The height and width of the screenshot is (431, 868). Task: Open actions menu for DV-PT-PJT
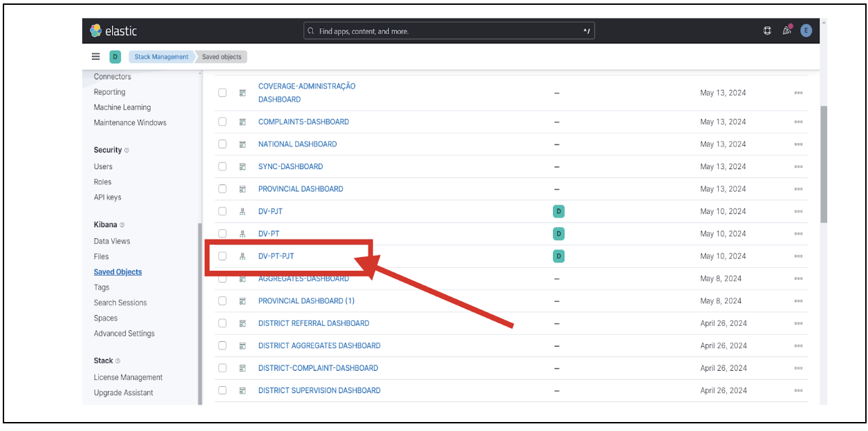798,256
